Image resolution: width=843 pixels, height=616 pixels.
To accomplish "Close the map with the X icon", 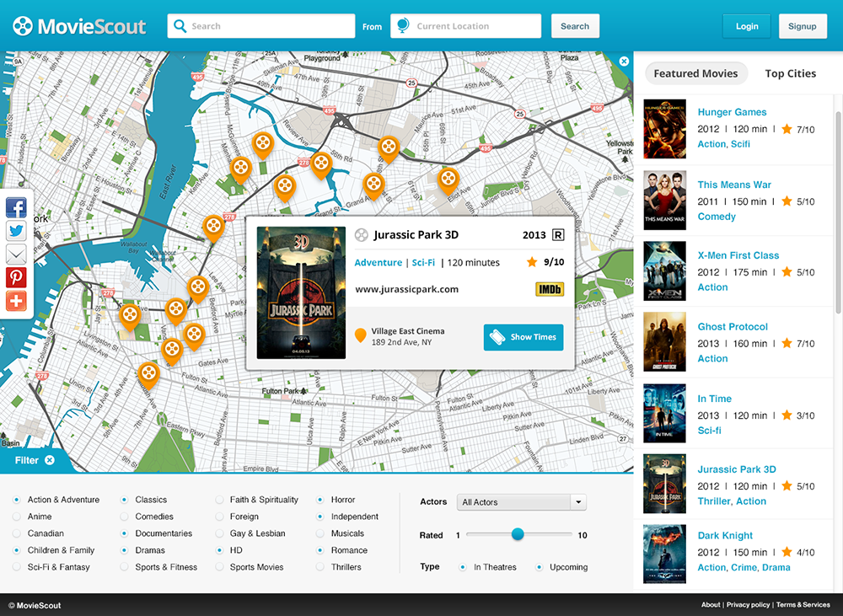I will (x=624, y=62).
